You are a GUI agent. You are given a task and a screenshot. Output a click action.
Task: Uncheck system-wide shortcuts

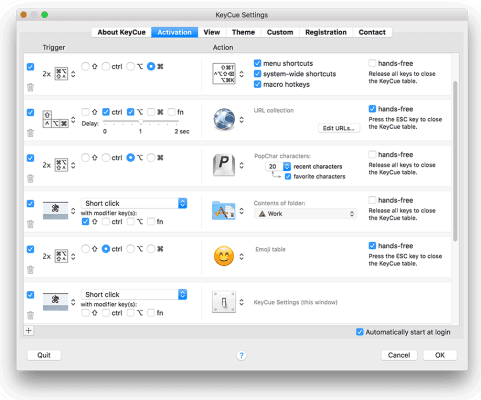pyautogui.click(x=257, y=74)
